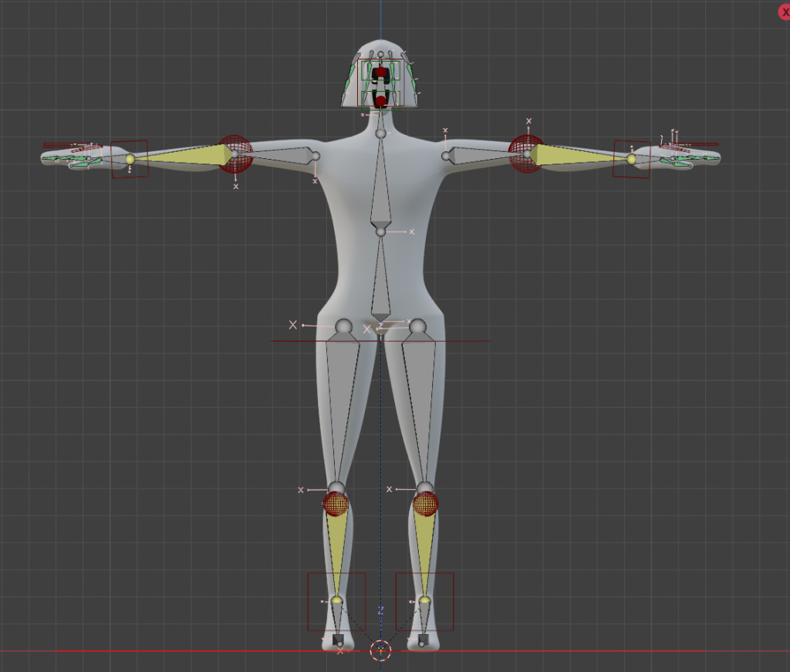Viewport: 790px width, 672px height.
Task: Select the green finger bones on screen-left hand
Action: (x=73, y=160)
